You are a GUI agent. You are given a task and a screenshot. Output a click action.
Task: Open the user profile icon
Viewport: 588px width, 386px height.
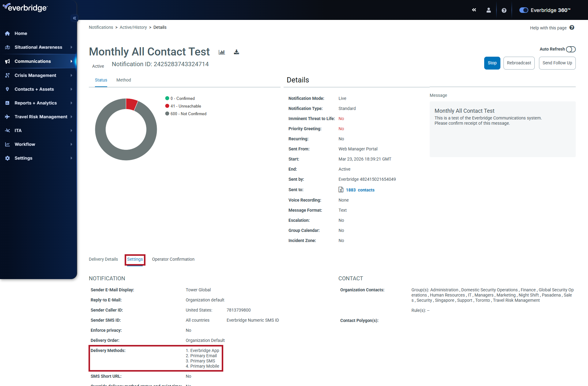[489, 10]
